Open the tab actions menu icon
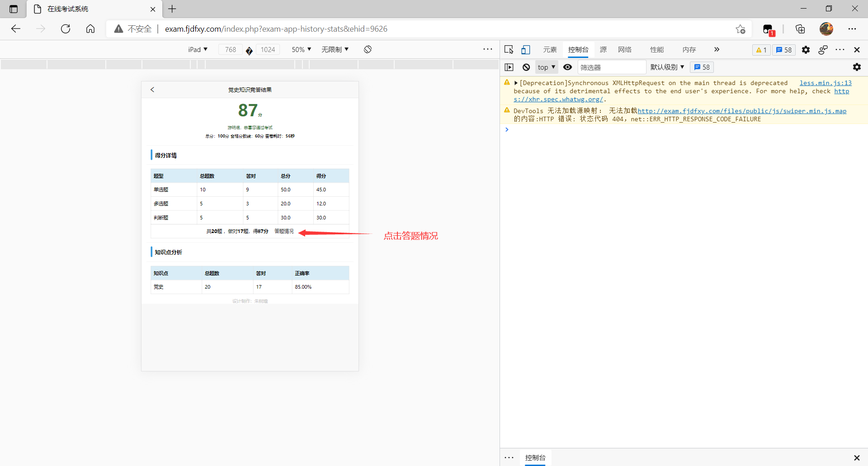This screenshot has width=868, height=466. (14, 9)
